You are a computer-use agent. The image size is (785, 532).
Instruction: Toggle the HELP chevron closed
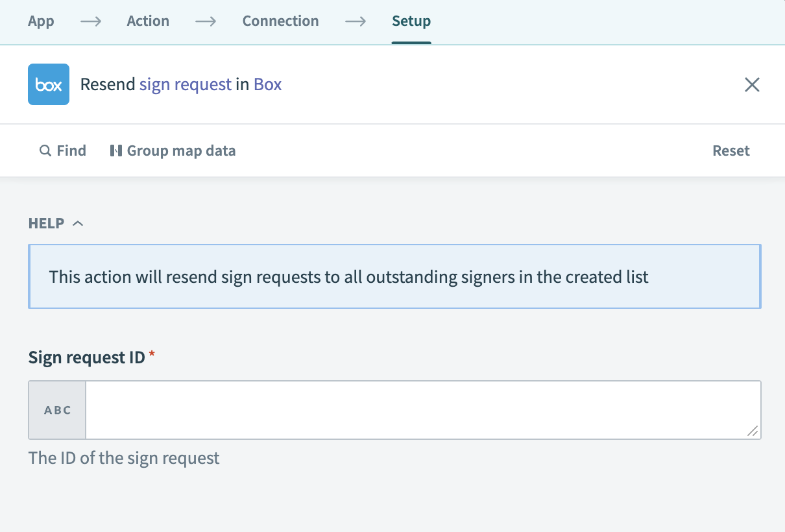[78, 223]
